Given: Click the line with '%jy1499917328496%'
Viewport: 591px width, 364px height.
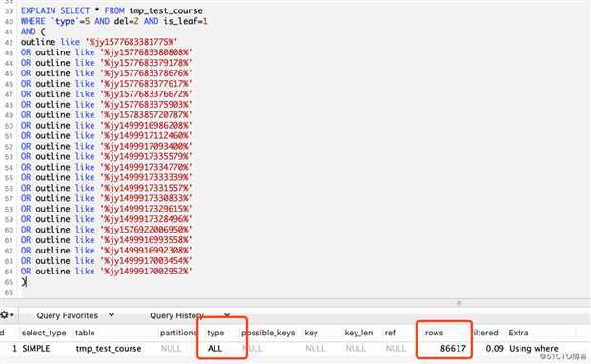Looking at the screenshot, I should pyautogui.click(x=107, y=219).
